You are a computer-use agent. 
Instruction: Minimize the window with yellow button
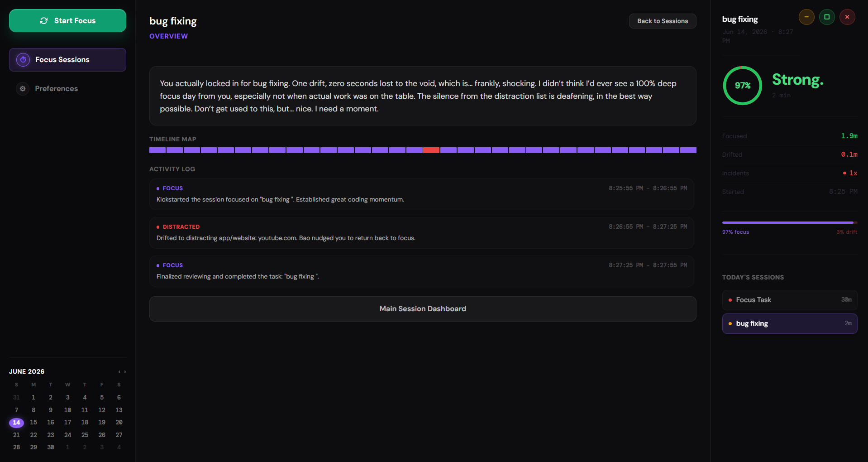pyautogui.click(x=806, y=17)
